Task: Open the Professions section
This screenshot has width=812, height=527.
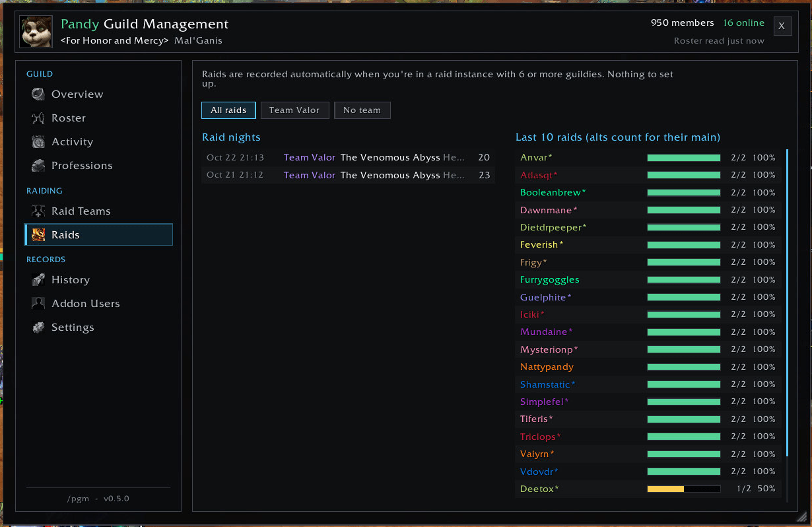Action: click(x=99, y=166)
